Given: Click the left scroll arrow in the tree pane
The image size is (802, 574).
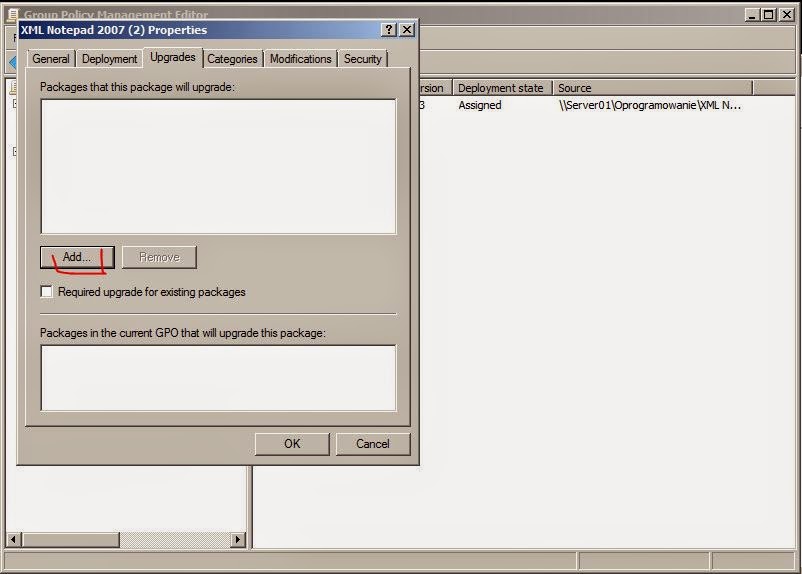Looking at the screenshot, I should [13, 539].
